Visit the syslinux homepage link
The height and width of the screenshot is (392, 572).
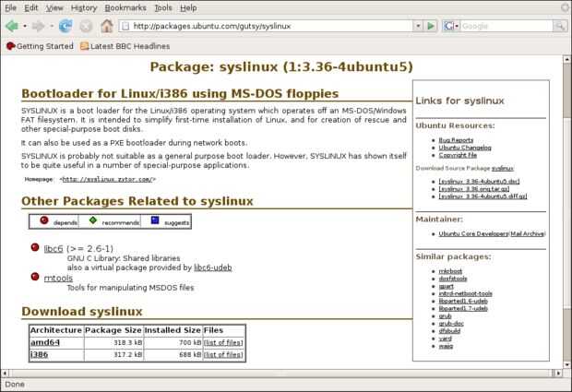pyautogui.click(x=108, y=179)
